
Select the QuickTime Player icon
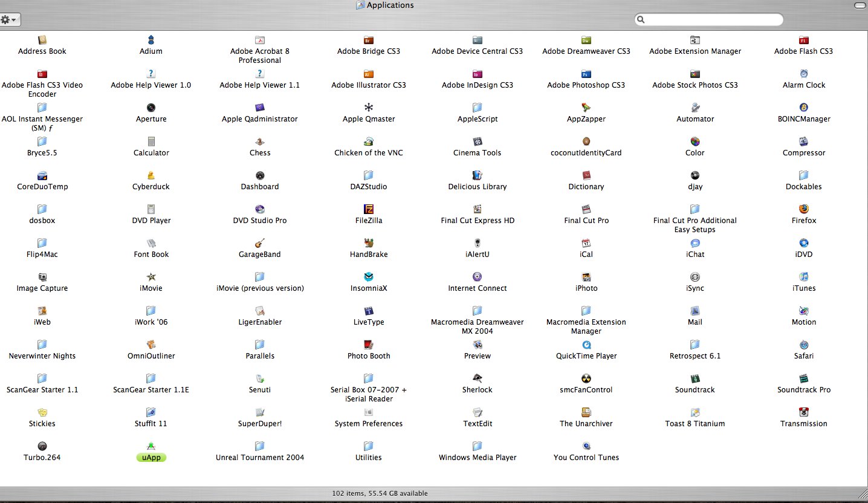586,345
